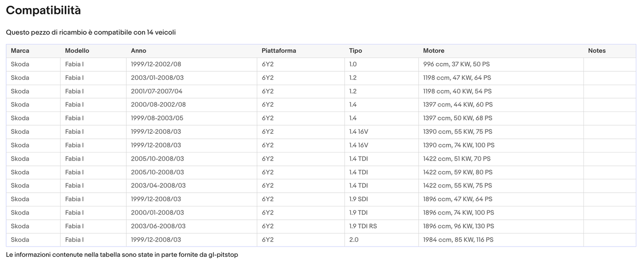Image resolution: width=644 pixels, height=264 pixels.
Task: Click the 1397 ccm, 50 KW engine cell
Action: click(x=458, y=118)
